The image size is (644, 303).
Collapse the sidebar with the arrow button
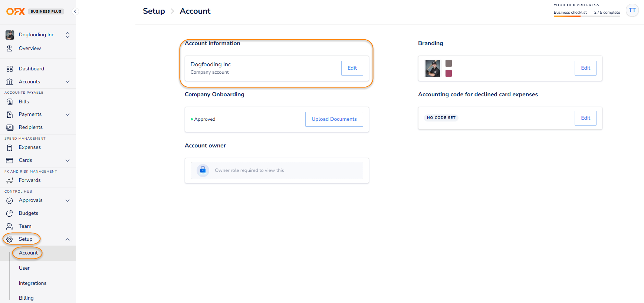(75, 11)
